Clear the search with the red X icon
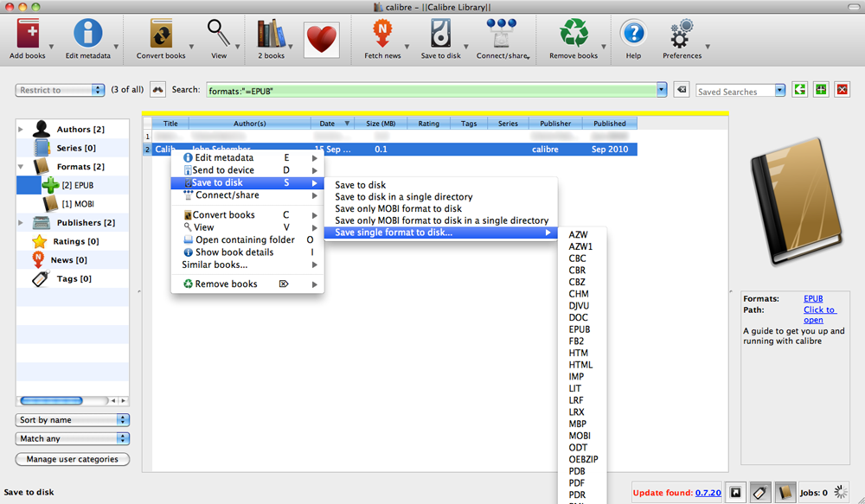The height and width of the screenshot is (504, 865). click(842, 89)
